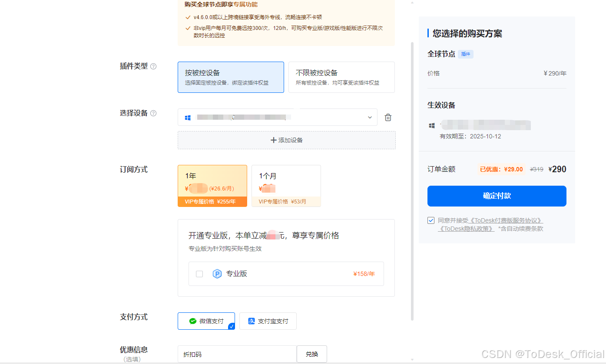Delete the selected device with trash icon
Viewport: 606px width, 364px height.
click(x=388, y=117)
